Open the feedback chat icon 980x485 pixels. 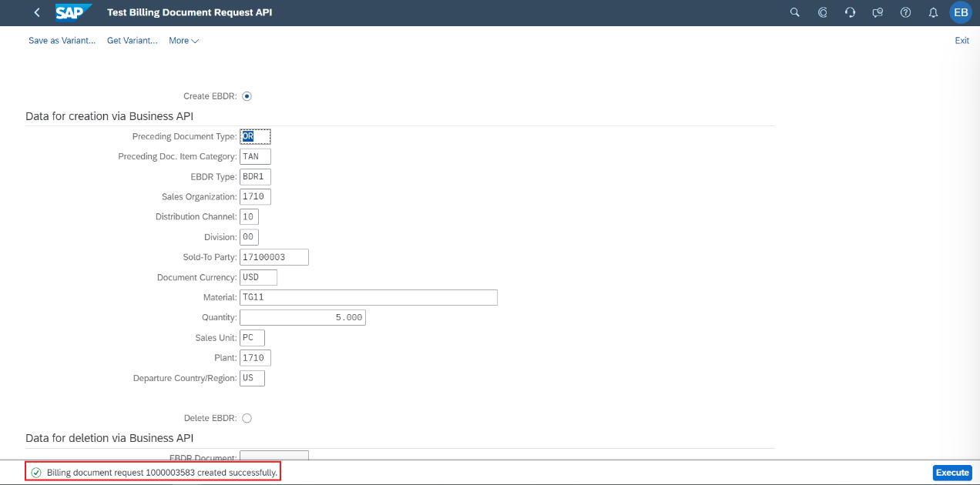click(x=878, y=13)
